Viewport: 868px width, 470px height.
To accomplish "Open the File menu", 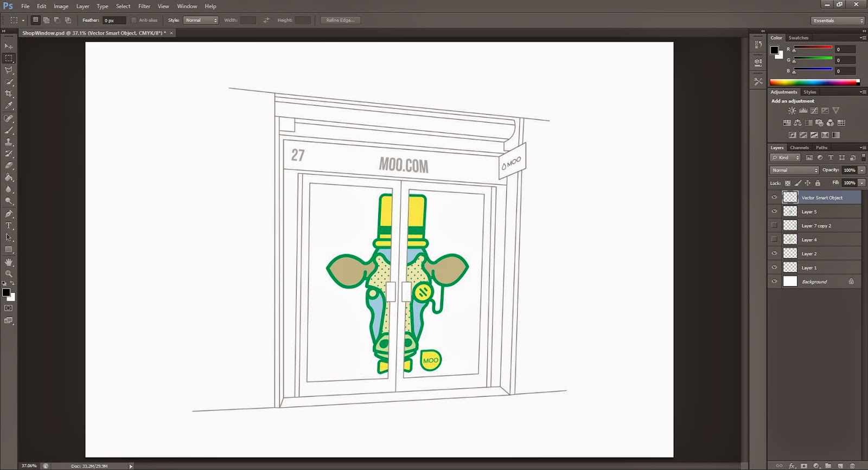I will point(25,6).
